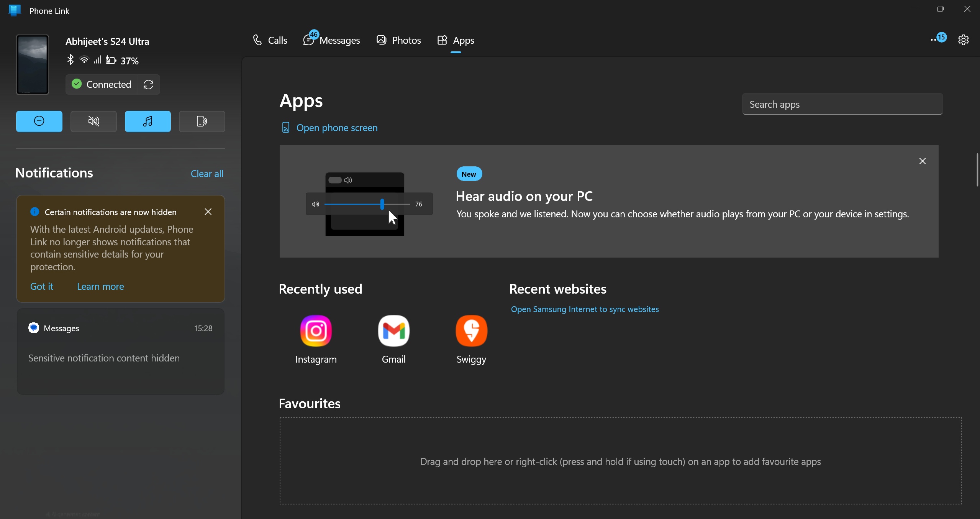Click the Search apps field
The width and height of the screenshot is (980, 519).
click(x=842, y=104)
